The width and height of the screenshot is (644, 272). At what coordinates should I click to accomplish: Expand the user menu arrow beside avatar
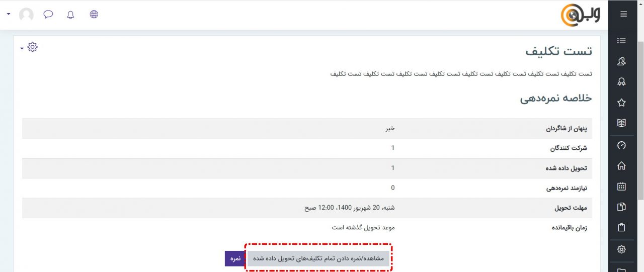pyautogui.click(x=9, y=14)
